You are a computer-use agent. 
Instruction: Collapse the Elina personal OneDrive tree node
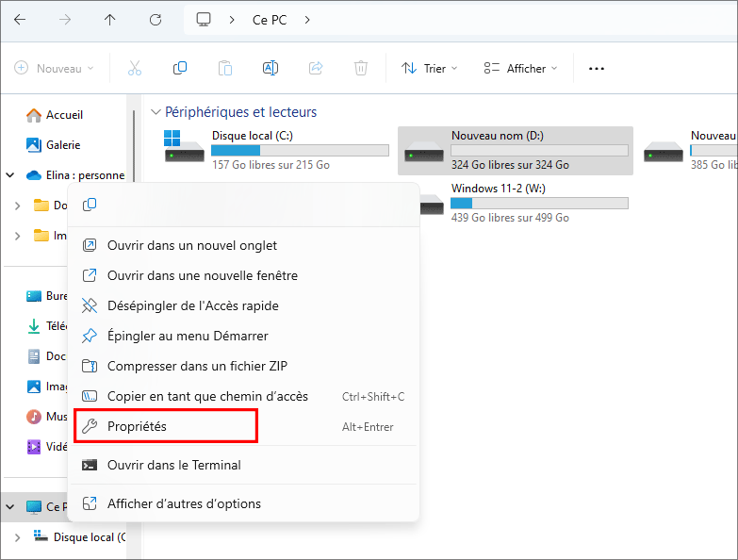tap(11, 175)
